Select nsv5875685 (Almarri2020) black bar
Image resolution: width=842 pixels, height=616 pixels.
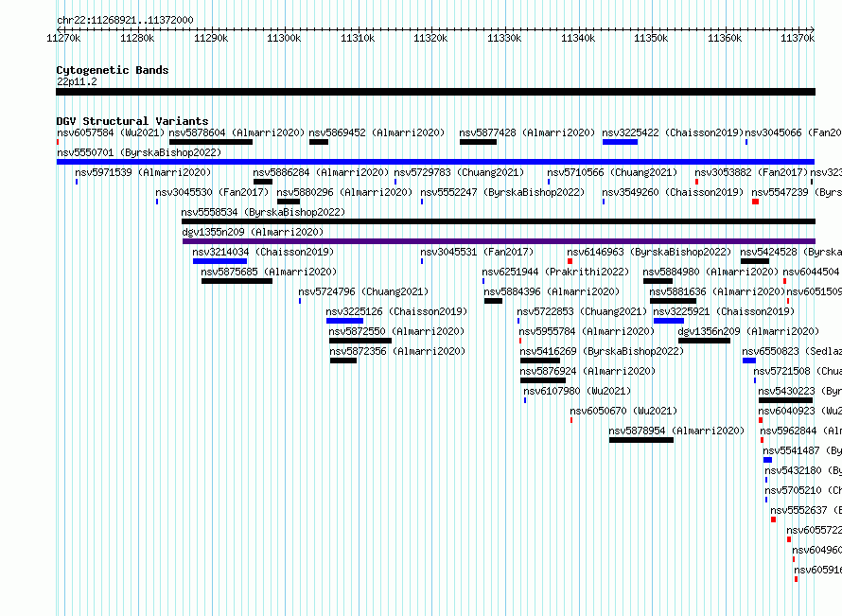coord(237,281)
